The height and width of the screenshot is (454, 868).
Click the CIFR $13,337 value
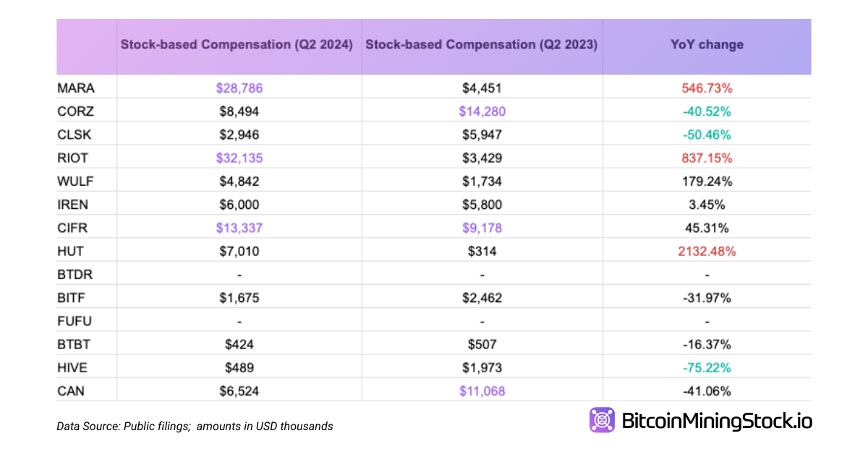(x=238, y=228)
